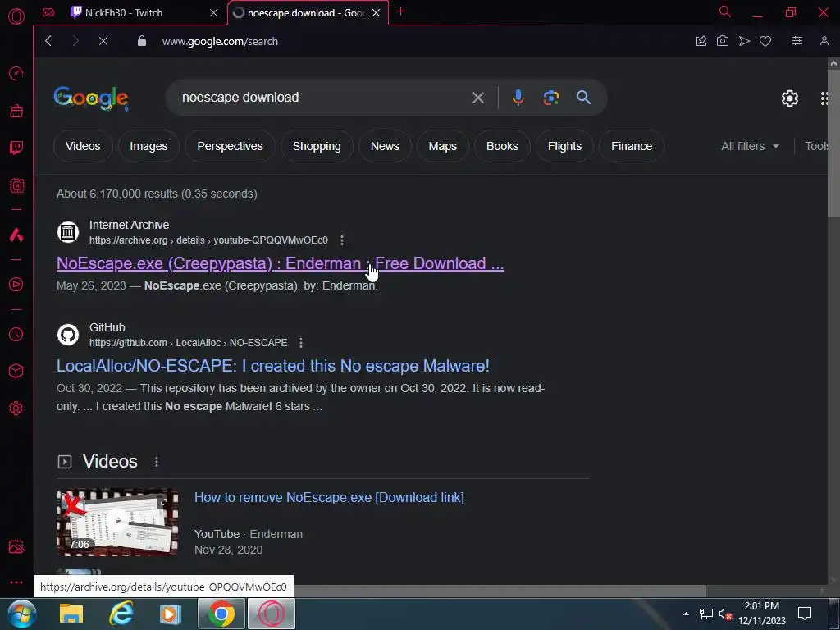Stop loading the page
The image size is (840, 630).
click(x=103, y=41)
